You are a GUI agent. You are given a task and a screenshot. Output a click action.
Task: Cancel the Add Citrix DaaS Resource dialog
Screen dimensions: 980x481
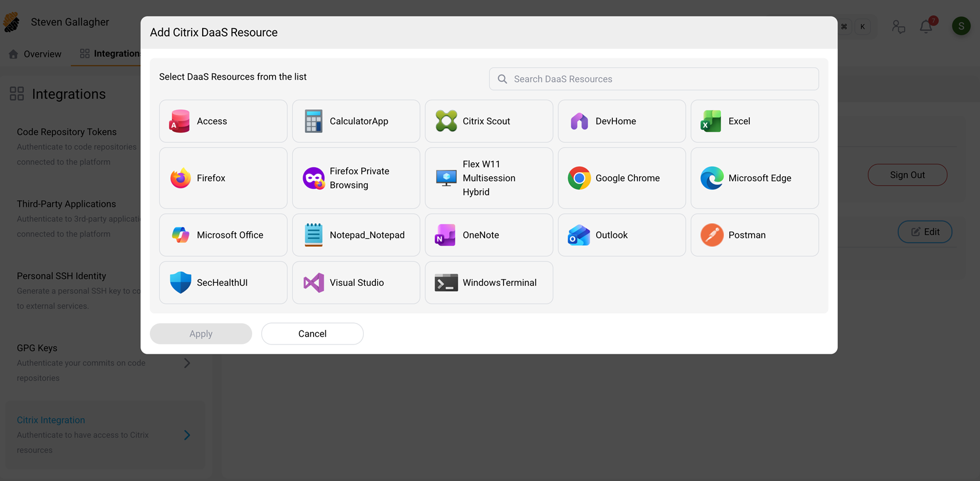click(x=313, y=334)
